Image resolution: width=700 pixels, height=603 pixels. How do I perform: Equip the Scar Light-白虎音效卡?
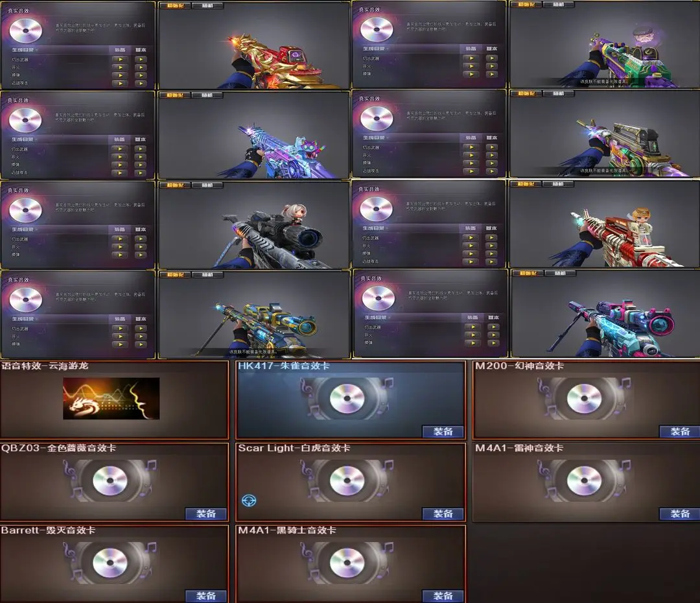[443, 514]
